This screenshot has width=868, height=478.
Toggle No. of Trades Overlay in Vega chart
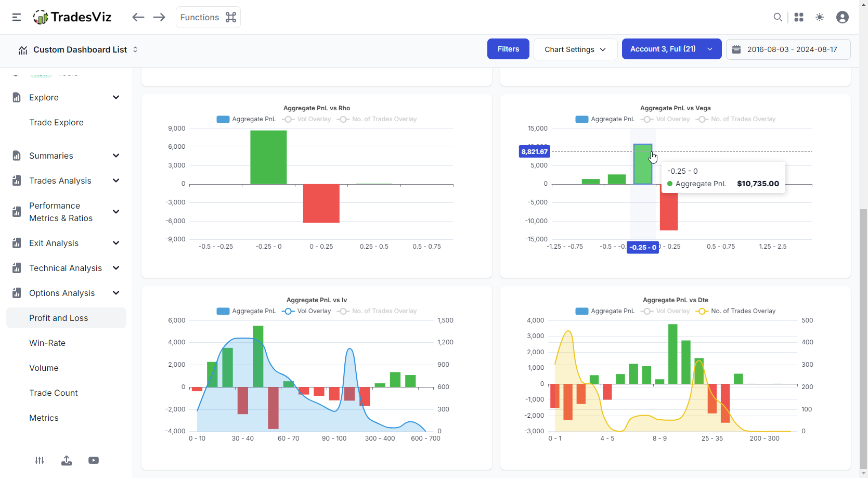click(735, 119)
